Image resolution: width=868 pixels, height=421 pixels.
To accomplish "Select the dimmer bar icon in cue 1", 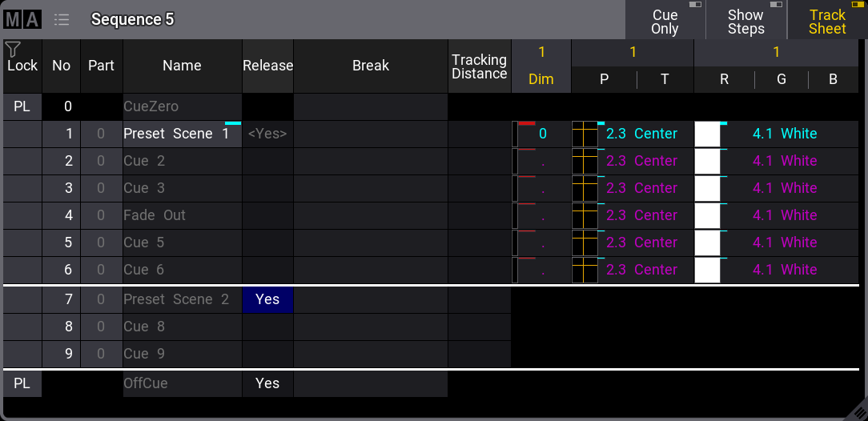I will click(x=516, y=134).
